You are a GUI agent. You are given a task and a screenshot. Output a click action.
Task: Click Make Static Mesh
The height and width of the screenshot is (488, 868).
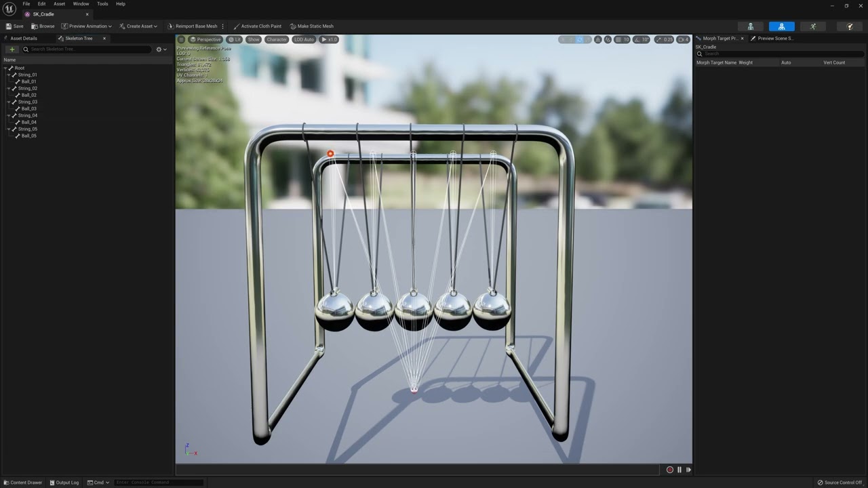click(x=312, y=26)
